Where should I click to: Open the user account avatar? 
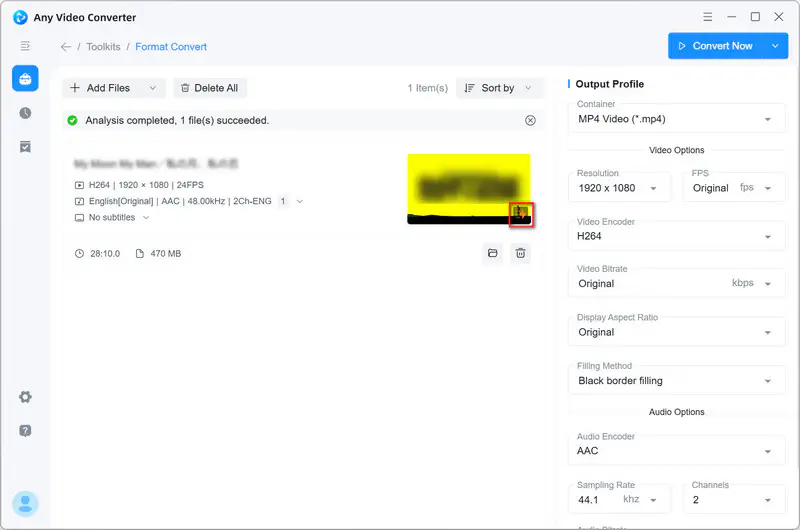coord(25,504)
